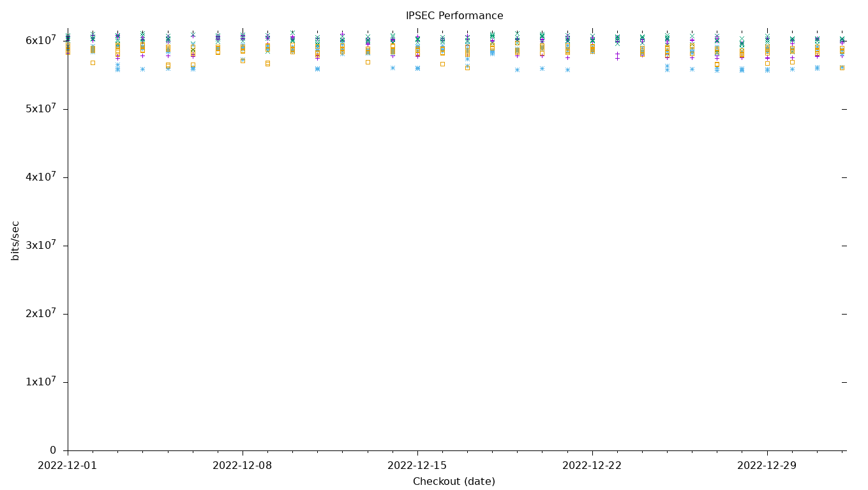
Task: Click the date label 2022-12-01
Action: [68, 466]
